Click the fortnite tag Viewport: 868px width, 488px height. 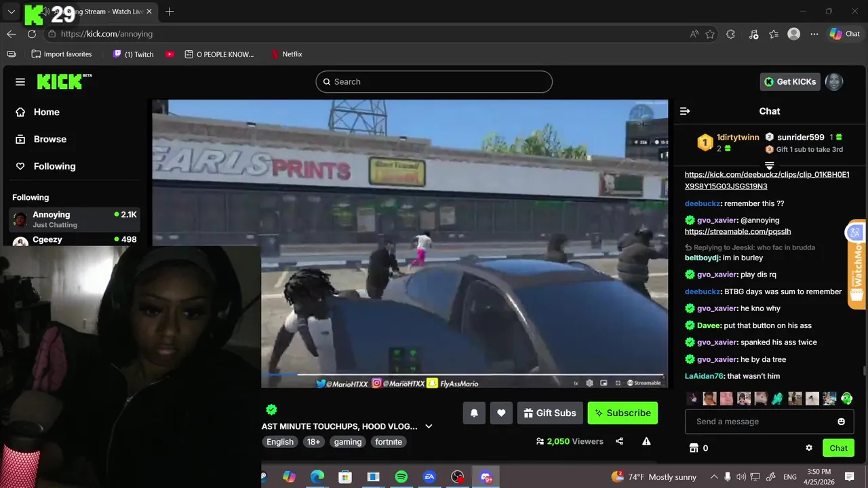point(389,442)
